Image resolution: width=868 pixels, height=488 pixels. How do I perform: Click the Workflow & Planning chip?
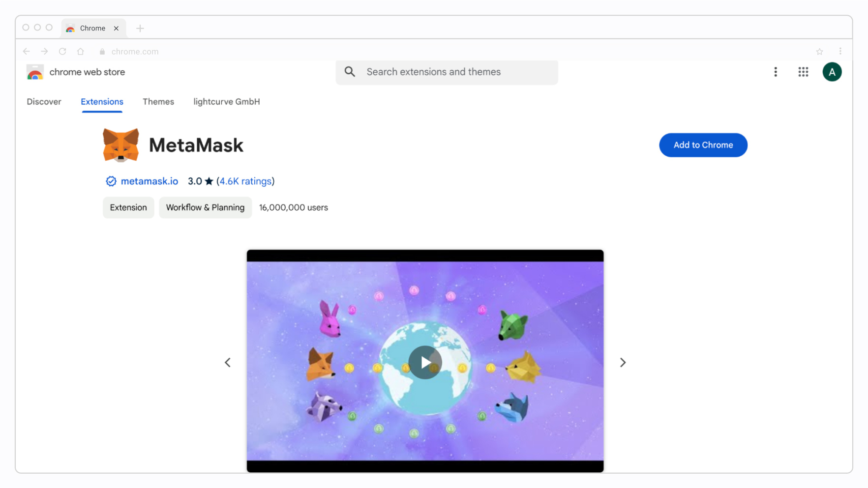[x=205, y=207]
